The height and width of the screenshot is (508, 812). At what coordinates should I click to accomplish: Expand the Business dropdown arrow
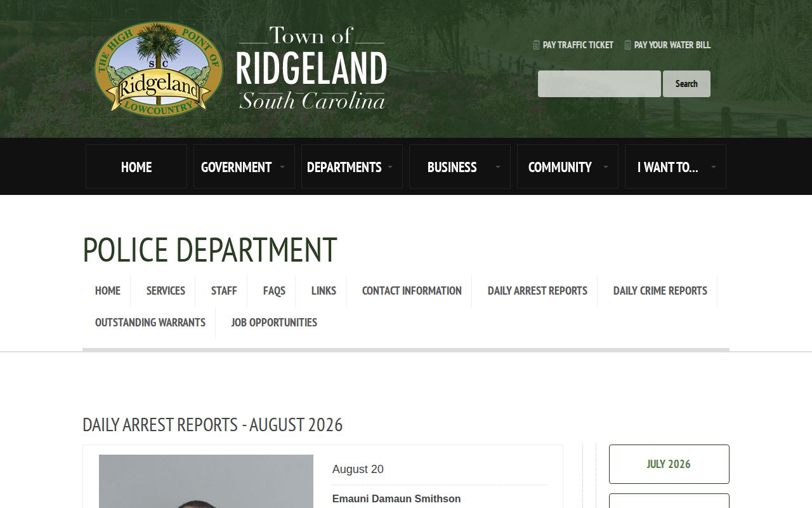[498, 167]
